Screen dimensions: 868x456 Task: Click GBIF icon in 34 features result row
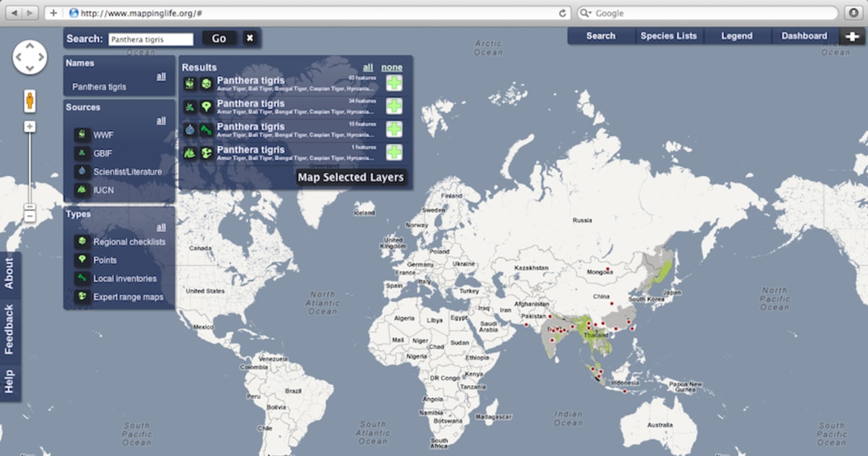pyautogui.click(x=190, y=107)
